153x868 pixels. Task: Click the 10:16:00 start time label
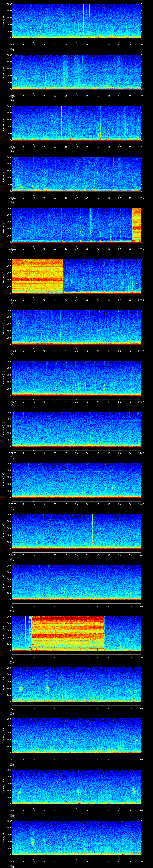[12, 147]
